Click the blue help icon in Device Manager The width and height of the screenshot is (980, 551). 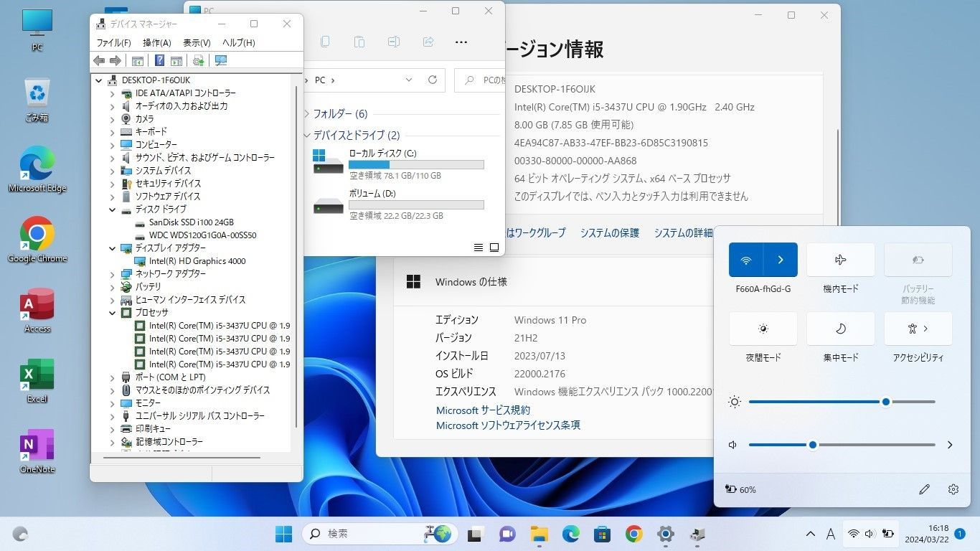click(159, 61)
